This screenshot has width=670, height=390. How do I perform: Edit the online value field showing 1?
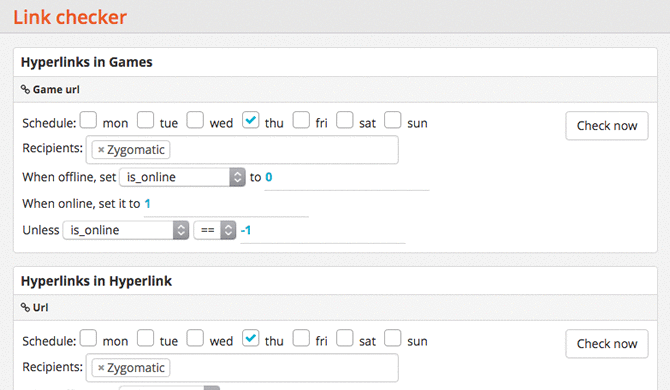226,205
